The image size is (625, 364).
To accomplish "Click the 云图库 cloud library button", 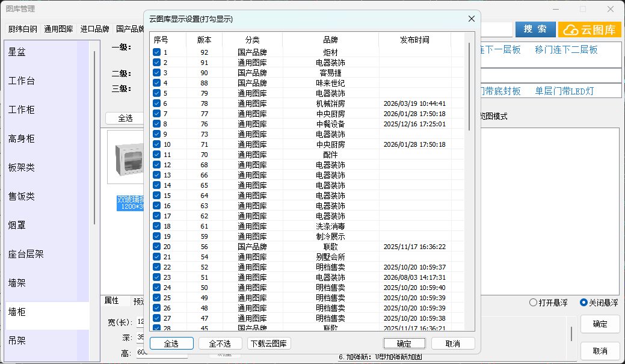I will (x=590, y=29).
